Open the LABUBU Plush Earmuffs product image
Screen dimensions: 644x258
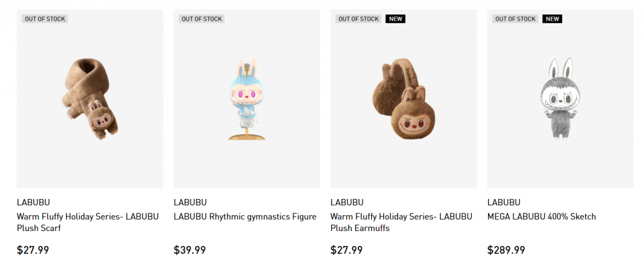point(403,99)
